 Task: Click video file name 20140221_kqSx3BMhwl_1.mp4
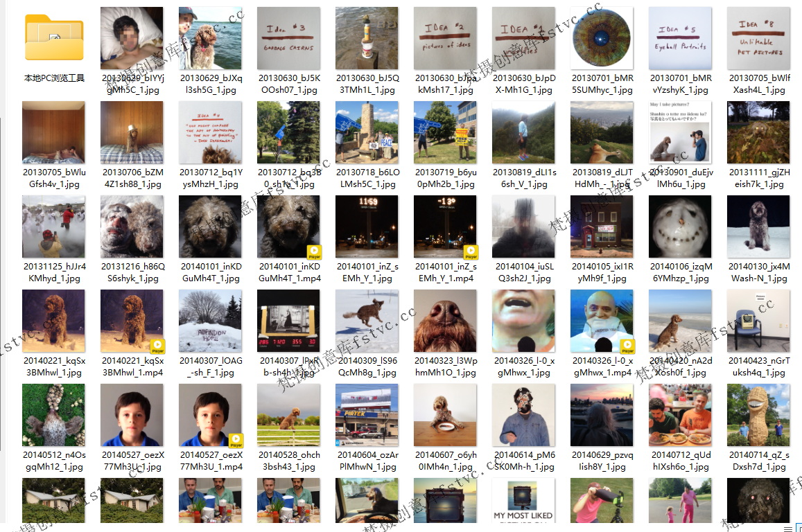click(132, 366)
